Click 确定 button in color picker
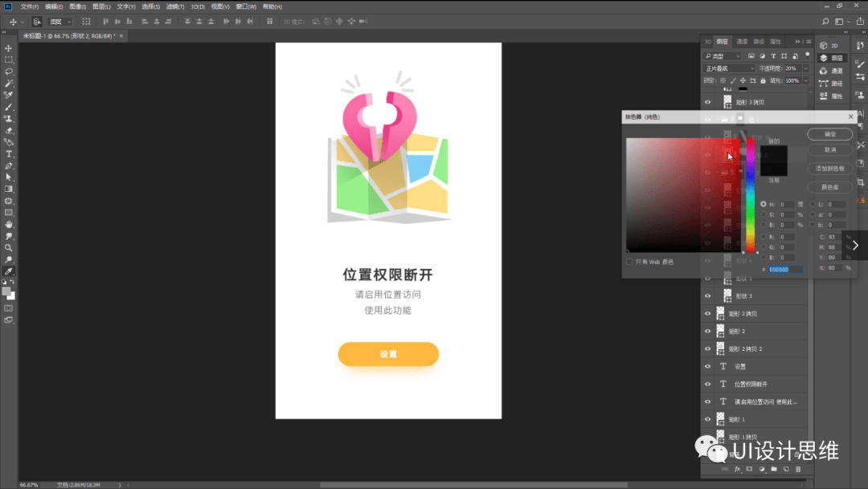 (x=829, y=134)
